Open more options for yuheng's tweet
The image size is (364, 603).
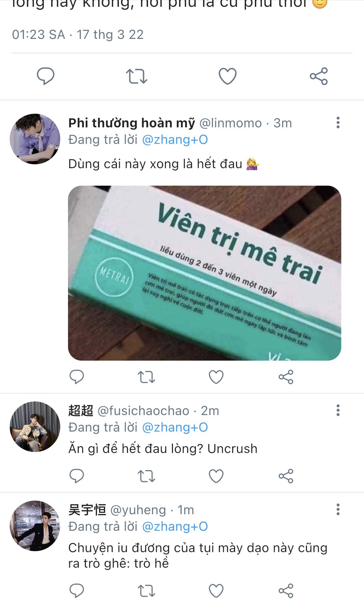[x=338, y=510]
